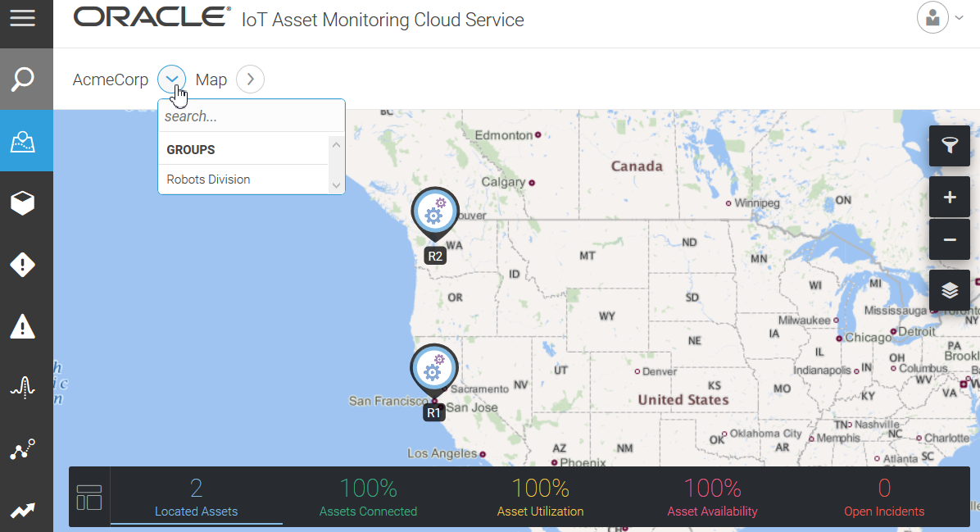Click the GROUPS header in dropdown
The image size is (980, 532).
tap(191, 150)
